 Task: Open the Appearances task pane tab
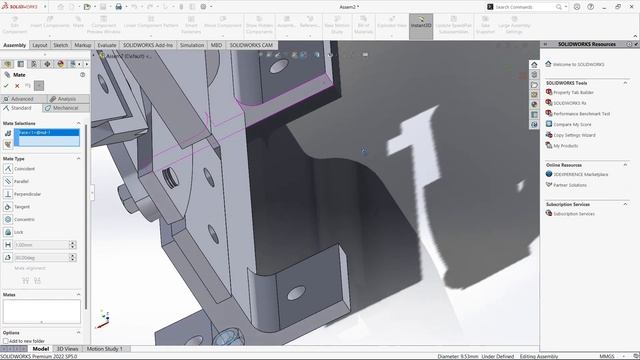[534, 104]
